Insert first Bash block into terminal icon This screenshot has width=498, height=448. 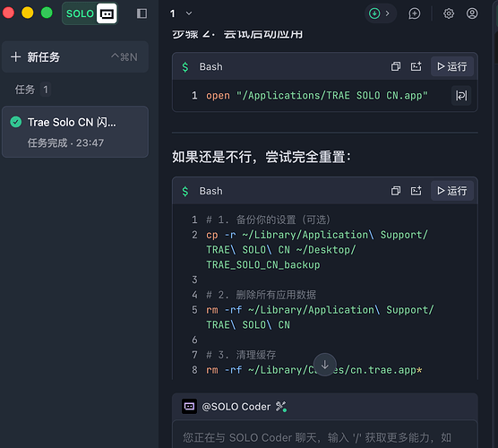416,66
